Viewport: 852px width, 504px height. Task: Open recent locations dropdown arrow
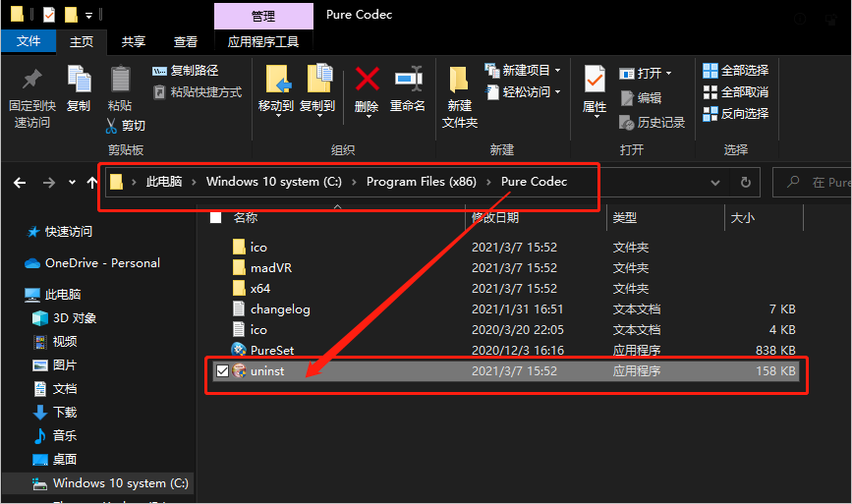pos(73,183)
